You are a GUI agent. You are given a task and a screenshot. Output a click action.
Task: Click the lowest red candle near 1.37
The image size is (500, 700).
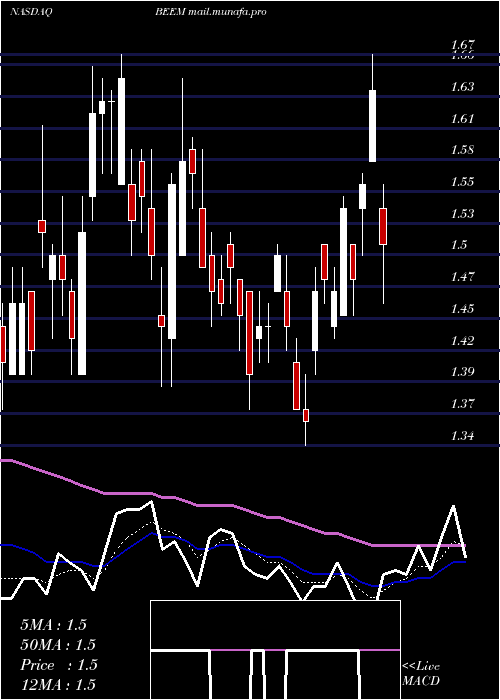pyautogui.click(x=306, y=415)
